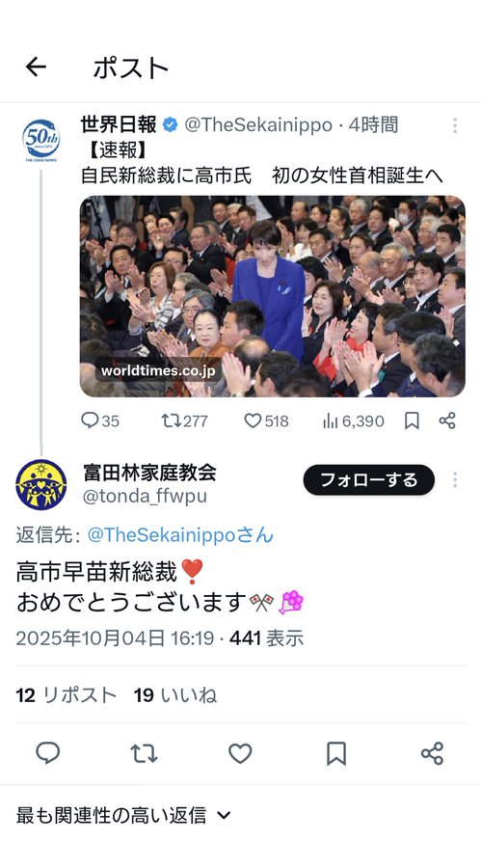View the analytics icon showing 6,390
Image resolution: width=481 pixels, height=868 pixels.
point(353,420)
